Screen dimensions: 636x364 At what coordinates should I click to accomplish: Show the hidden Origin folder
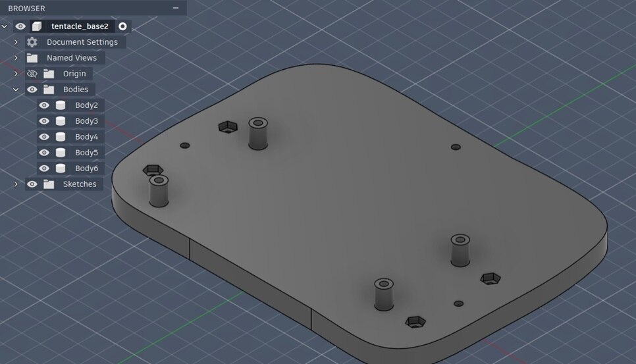tap(32, 74)
